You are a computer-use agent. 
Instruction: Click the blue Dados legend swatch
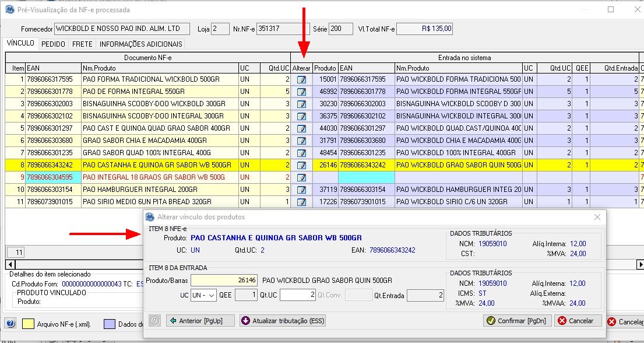[110, 324]
